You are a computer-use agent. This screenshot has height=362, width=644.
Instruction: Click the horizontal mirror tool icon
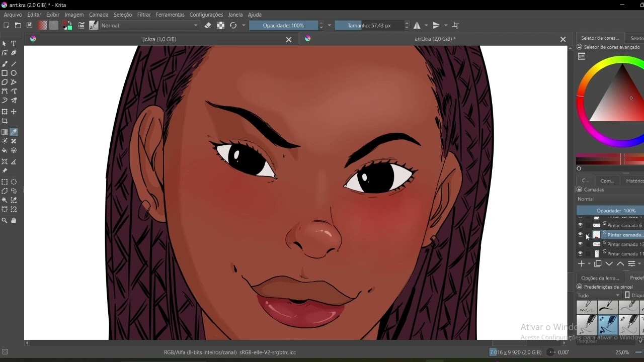(x=417, y=26)
